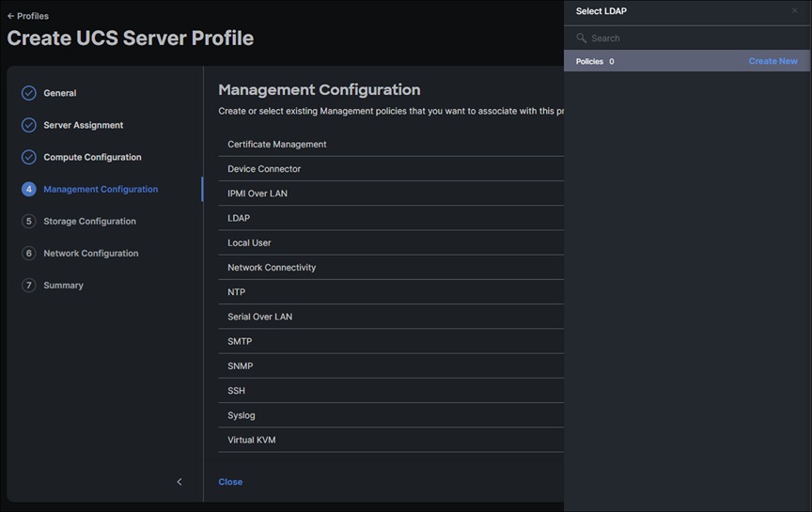This screenshot has height=512, width=812.
Task: Open the General step
Action: click(x=59, y=93)
